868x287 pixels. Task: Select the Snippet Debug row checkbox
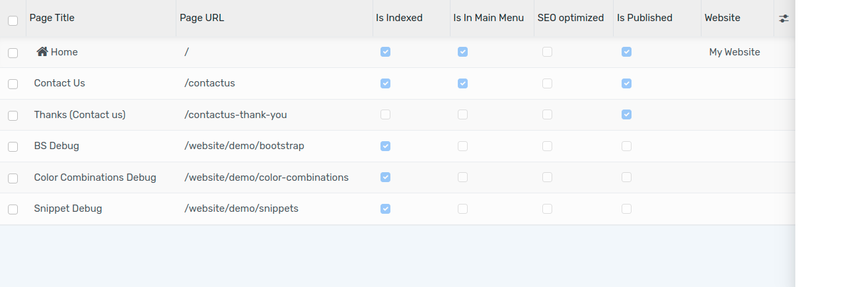coord(13,209)
